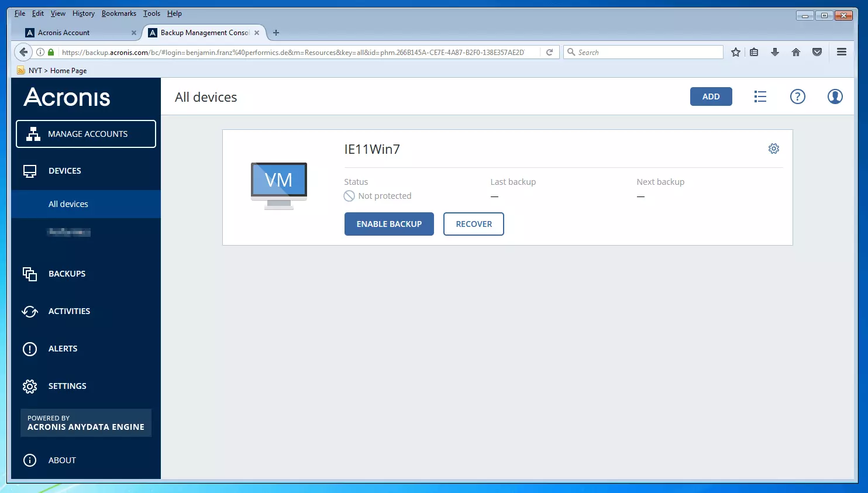Image resolution: width=868 pixels, height=493 pixels.
Task: Click the Powered by Acronis AnyData Engine banner
Action: [x=86, y=423]
